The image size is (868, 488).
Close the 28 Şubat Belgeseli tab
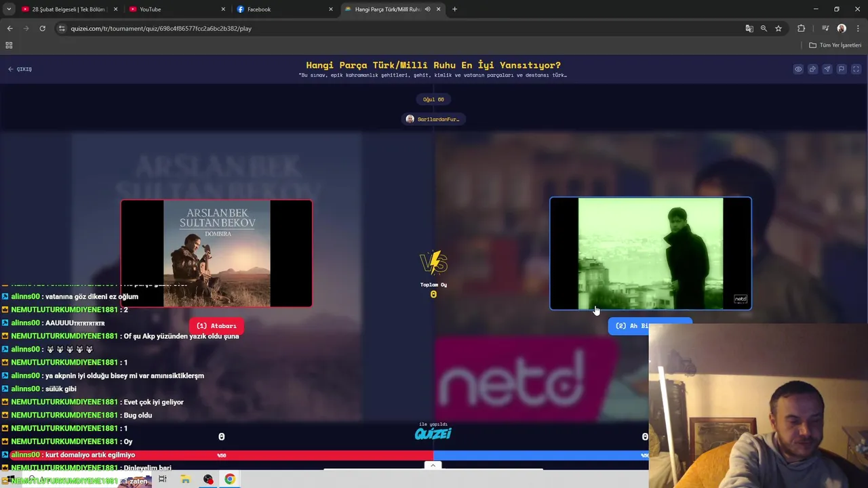coord(115,9)
